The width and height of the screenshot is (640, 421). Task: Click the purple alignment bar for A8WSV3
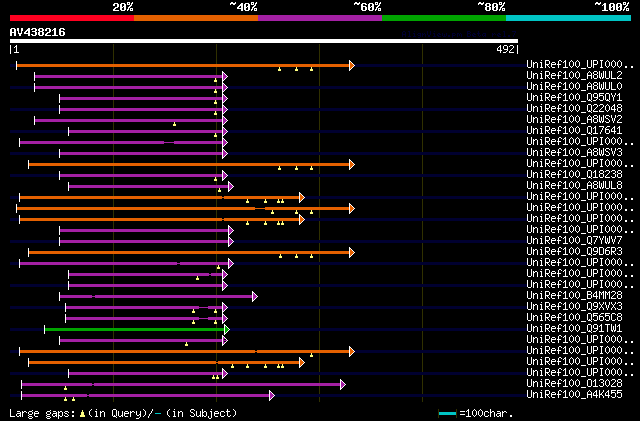[x=141, y=154]
